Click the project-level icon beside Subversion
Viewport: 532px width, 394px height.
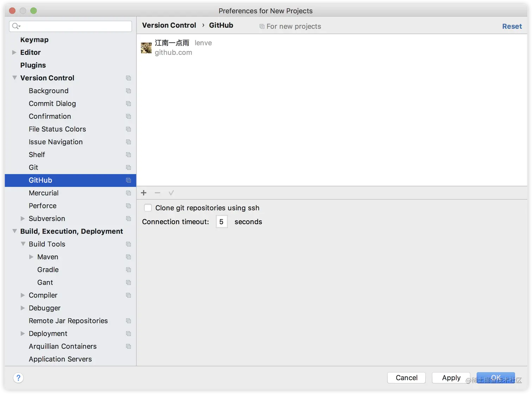pos(128,219)
